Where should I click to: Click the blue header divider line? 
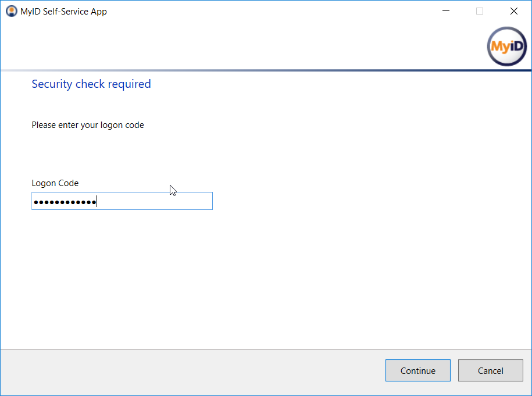[266, 70]
